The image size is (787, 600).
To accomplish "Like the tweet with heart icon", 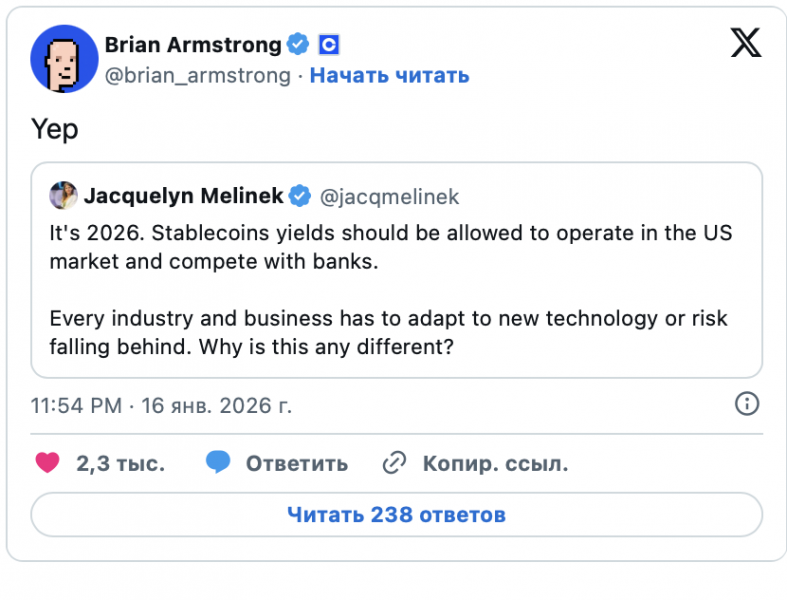I will click(48, 463).
